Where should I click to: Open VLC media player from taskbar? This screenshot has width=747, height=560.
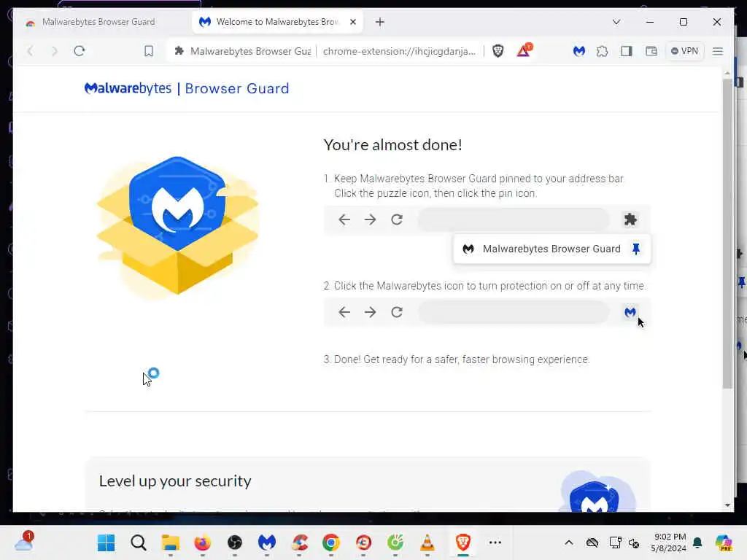tap(427, 542)
